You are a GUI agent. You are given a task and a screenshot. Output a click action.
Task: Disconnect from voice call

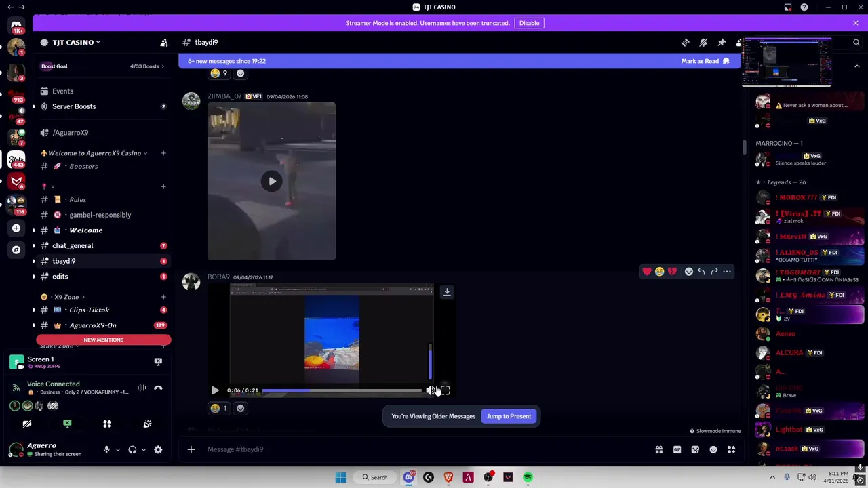click(158, 388)
